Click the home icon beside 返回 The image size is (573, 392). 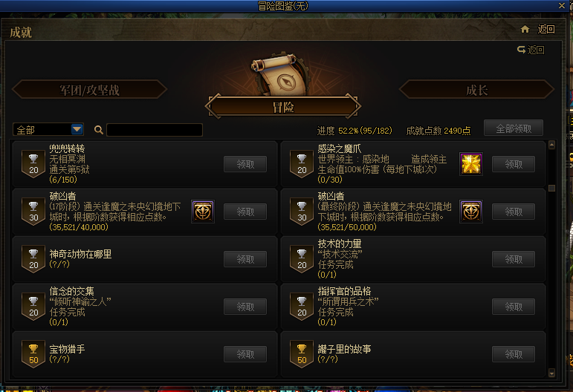tap(525, 29)
